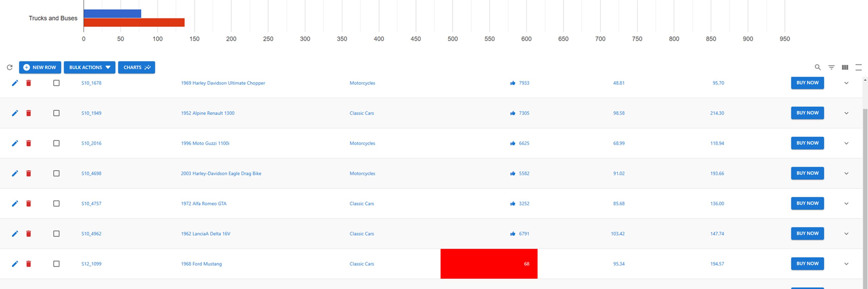Click BUY NOW for S10_1949
This screenshot has height=289, width=868.
click(x=807, y=113)
